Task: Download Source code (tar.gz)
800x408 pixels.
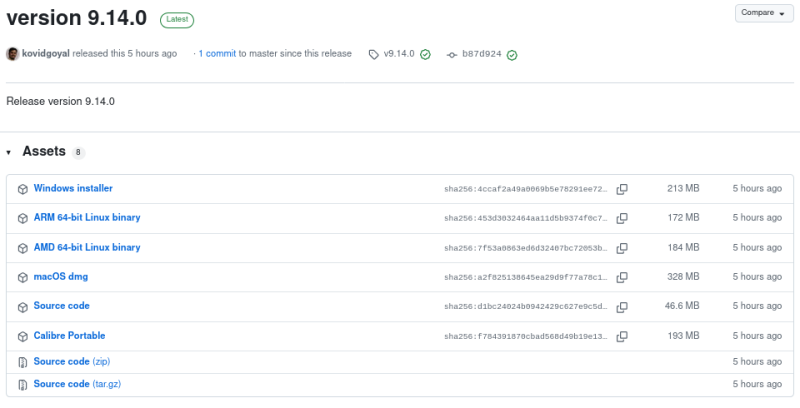Action: (77, 384)
